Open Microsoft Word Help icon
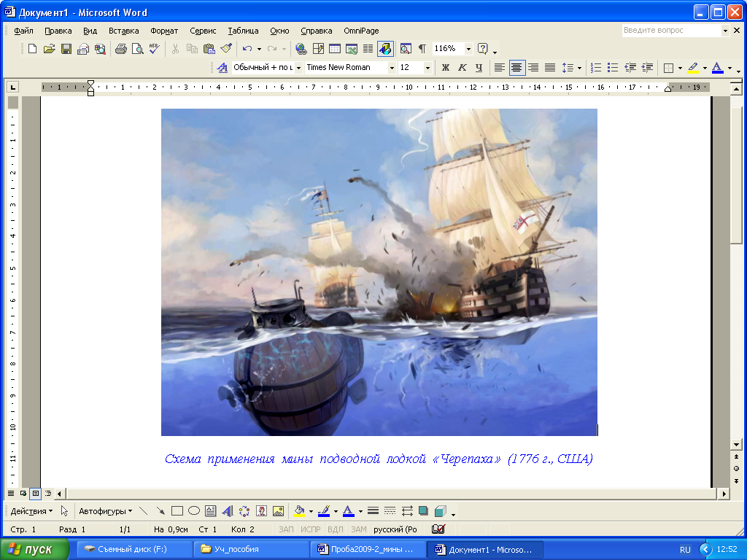This screenshot has height=560, width=747. (x=483, y=49)
